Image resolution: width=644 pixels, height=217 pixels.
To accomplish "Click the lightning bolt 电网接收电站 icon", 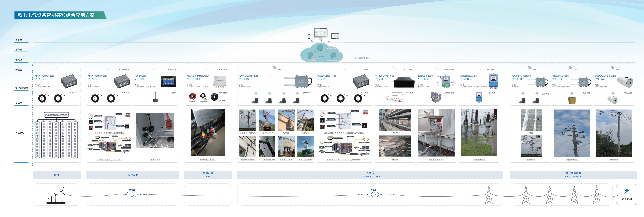I will pos(626,191).
